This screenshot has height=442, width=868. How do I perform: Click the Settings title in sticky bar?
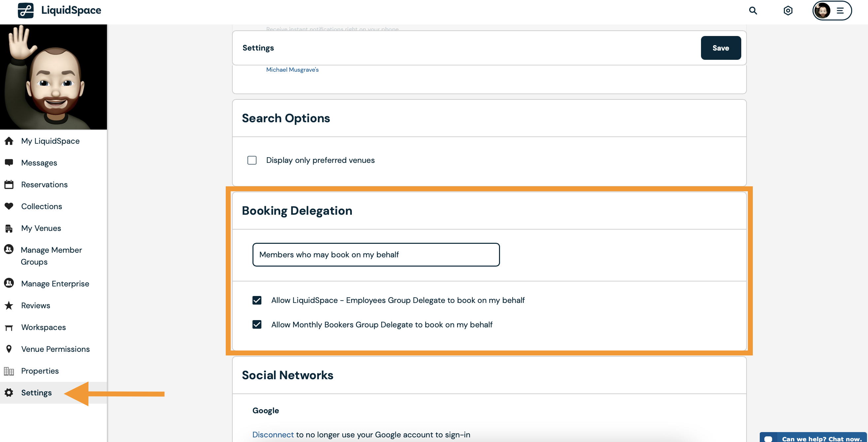coord(258,48)
